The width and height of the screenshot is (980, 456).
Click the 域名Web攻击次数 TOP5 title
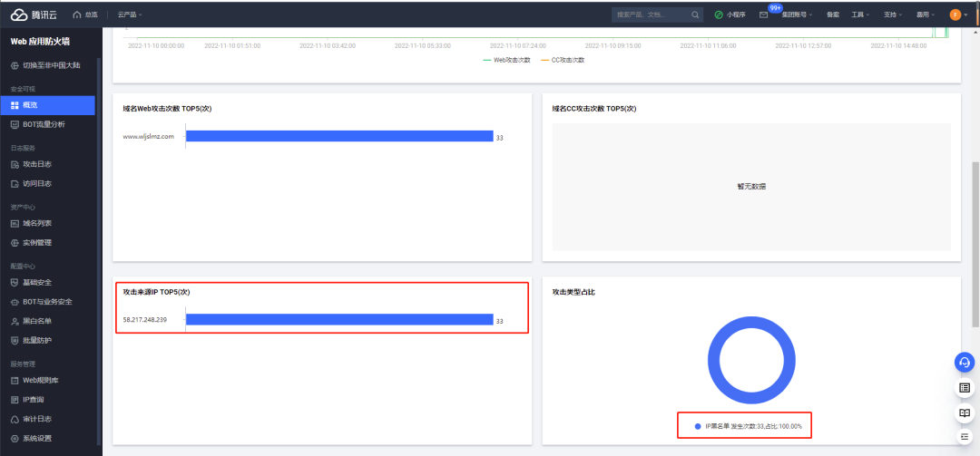click(168, 109)
